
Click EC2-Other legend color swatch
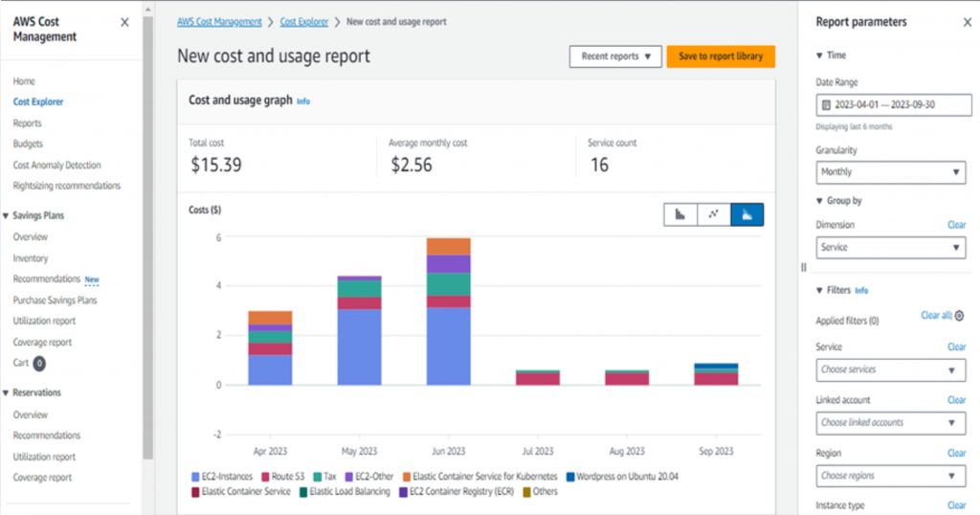pos(349,477)
